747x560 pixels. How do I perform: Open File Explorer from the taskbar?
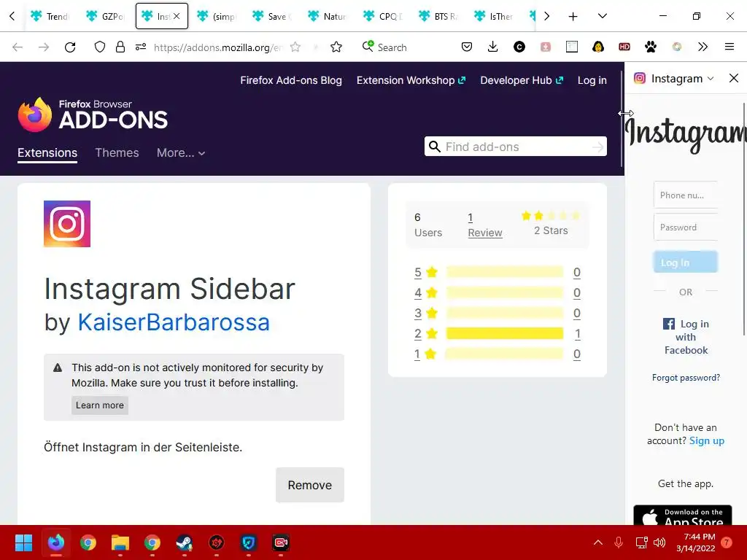pyautogui.click(x=120, y=542)
